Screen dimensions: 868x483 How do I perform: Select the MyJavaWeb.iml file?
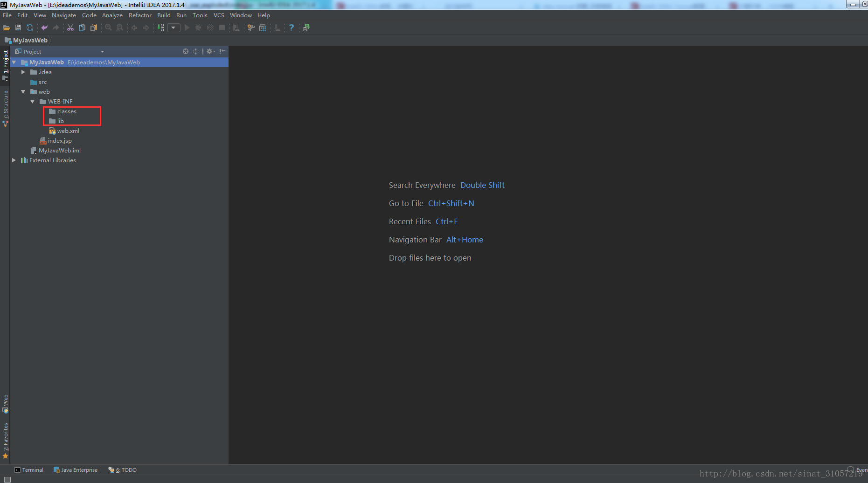[x=56, y=151]
